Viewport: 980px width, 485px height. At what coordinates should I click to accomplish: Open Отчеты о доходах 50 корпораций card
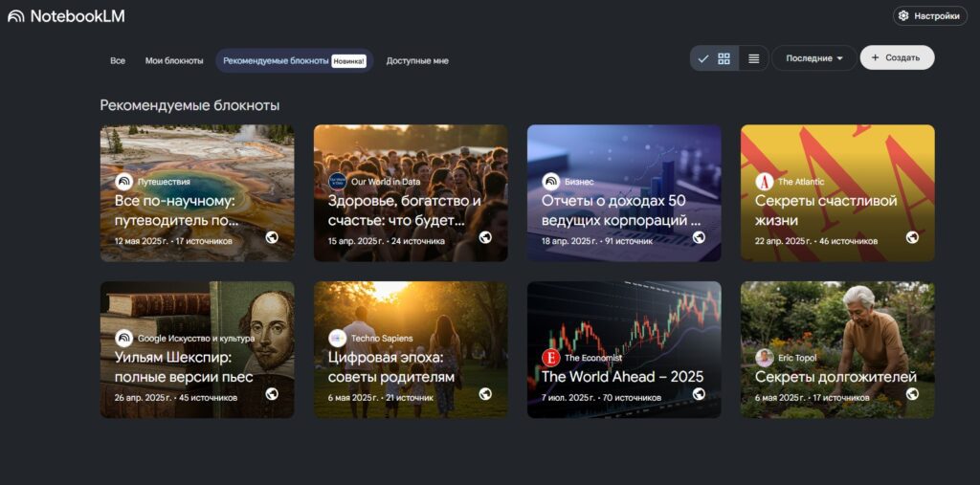point(624,193)
